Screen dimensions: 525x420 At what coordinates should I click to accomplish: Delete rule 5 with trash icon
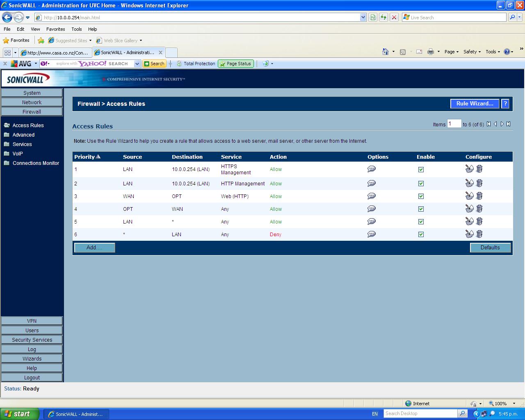coord(479,221)
